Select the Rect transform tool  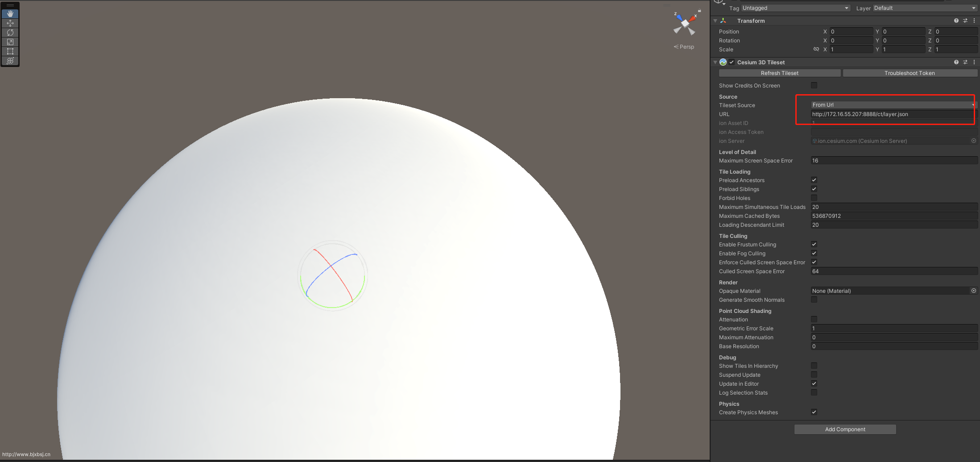click(10, 51)
